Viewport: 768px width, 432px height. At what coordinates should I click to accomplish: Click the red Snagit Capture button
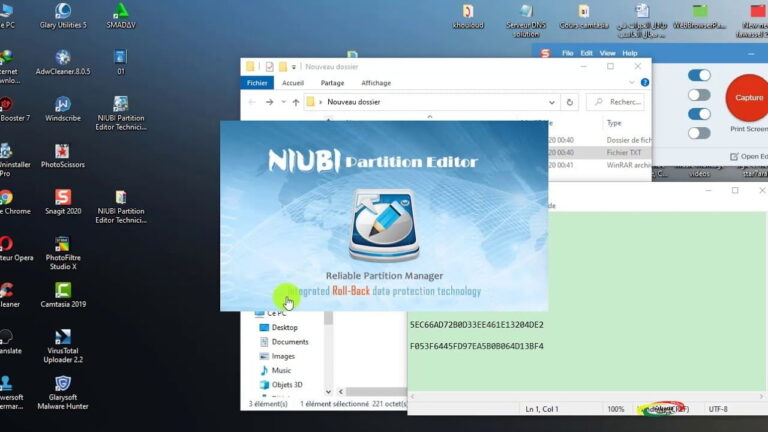pos(748,97)
